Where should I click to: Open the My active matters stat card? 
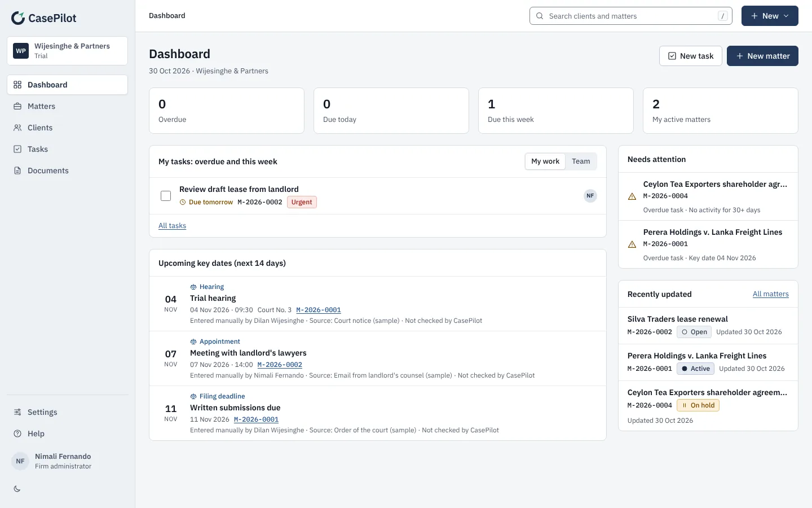[x=721, y=111]
